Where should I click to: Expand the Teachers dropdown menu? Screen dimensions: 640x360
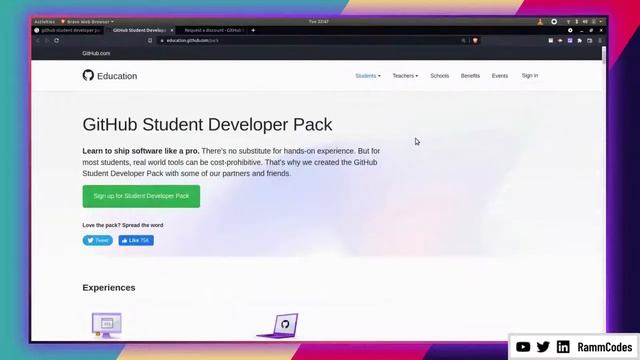pyautogui.click(x=405, y=76)
